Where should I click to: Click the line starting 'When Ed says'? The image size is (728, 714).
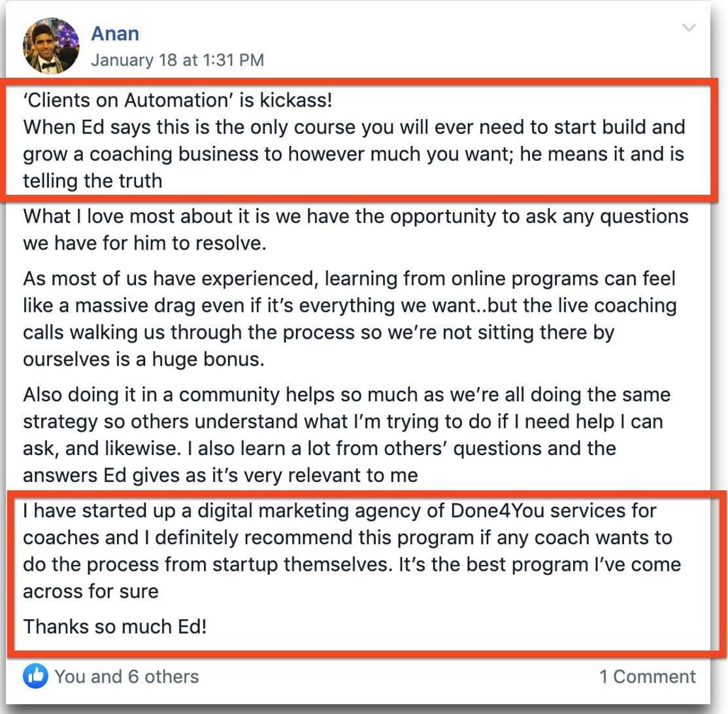click(354, 127)
